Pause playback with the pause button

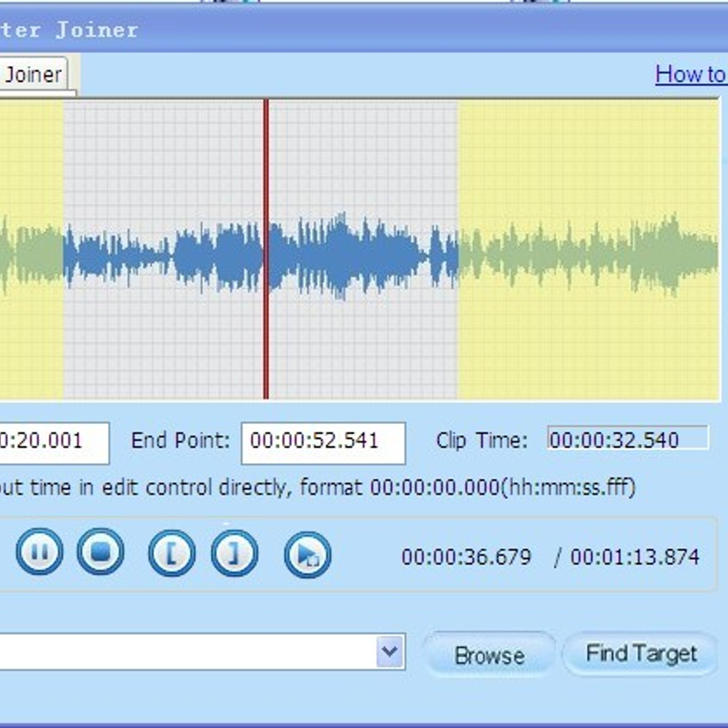coord(39,552)
